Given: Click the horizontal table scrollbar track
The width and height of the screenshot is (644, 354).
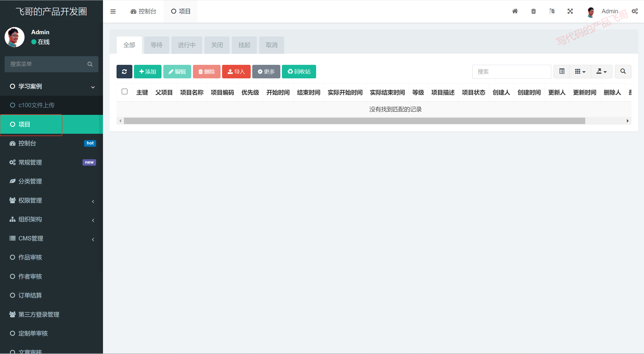Looking at the screenshot, I should click(x=606, y=121).
